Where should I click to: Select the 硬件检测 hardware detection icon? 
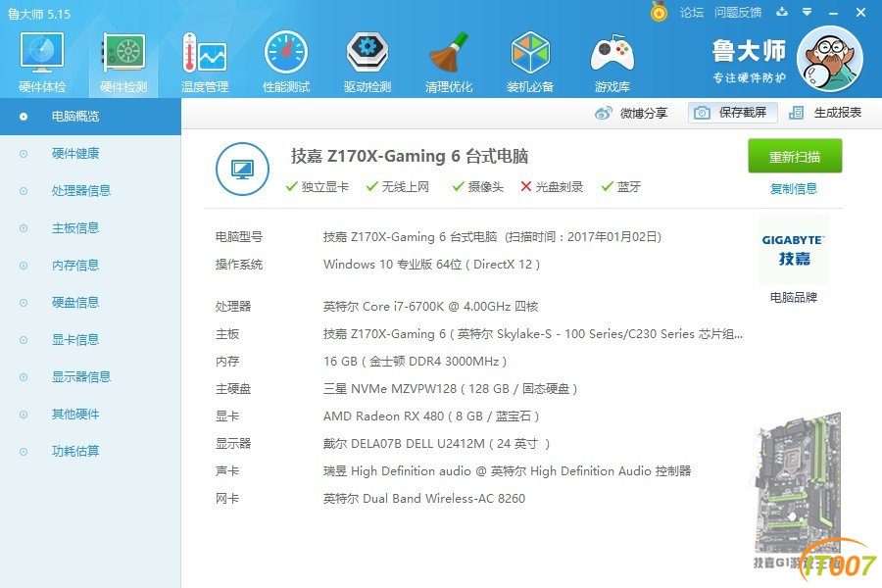click(123, 62)
